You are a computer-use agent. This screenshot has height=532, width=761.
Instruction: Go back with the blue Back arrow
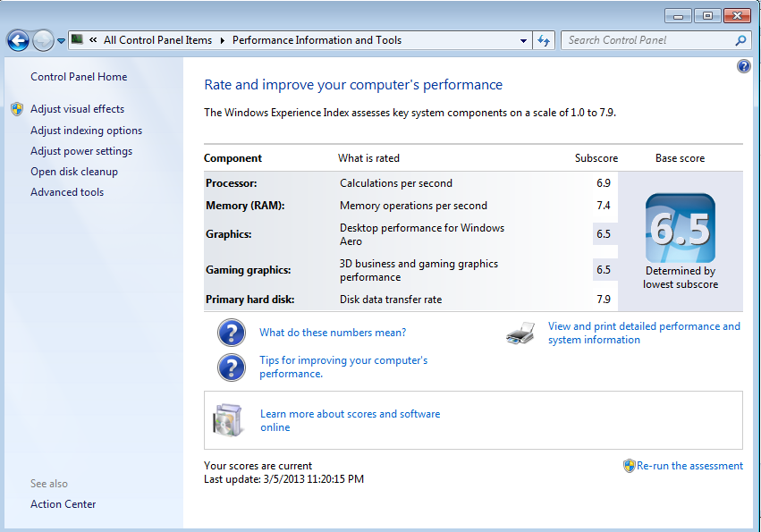[18, 40]
